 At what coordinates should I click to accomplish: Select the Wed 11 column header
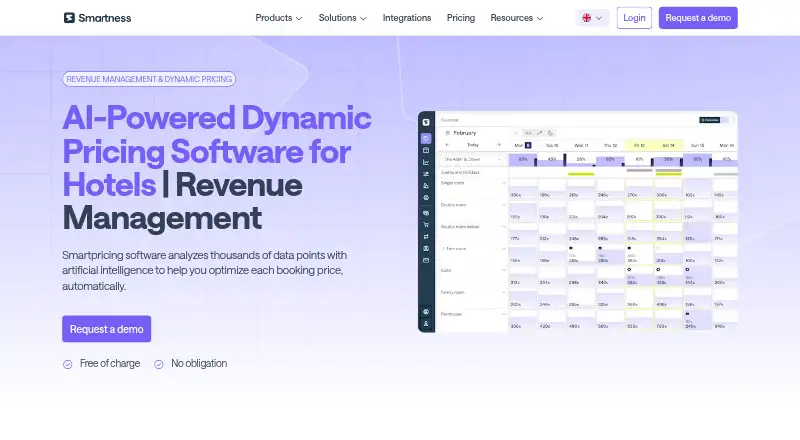[581, 145]
